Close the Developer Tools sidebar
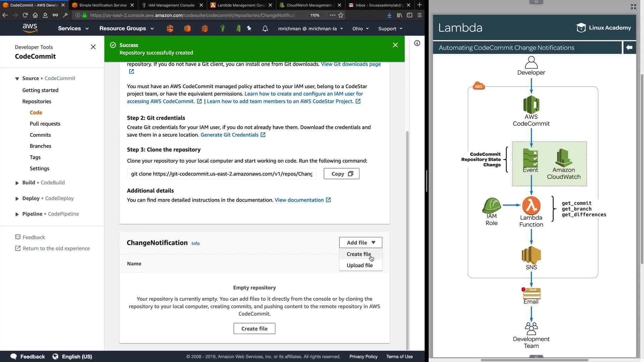This screenshot has height=362, width=644. [93, 47]
